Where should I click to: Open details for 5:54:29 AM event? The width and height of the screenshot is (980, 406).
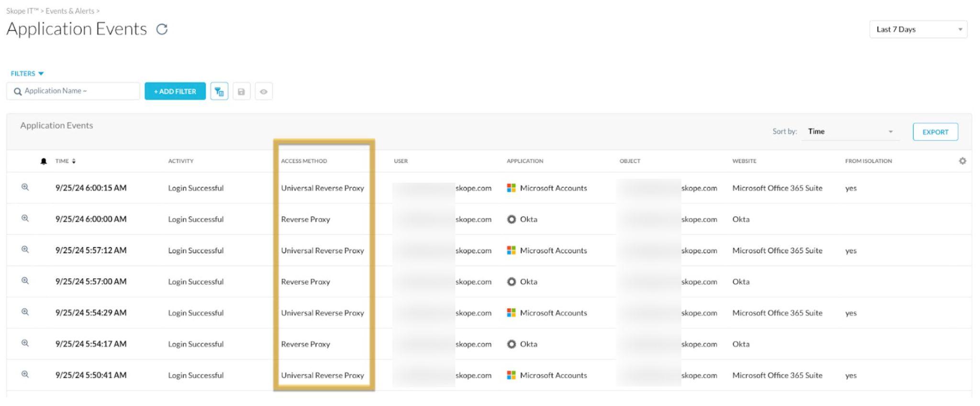point(25,312)
